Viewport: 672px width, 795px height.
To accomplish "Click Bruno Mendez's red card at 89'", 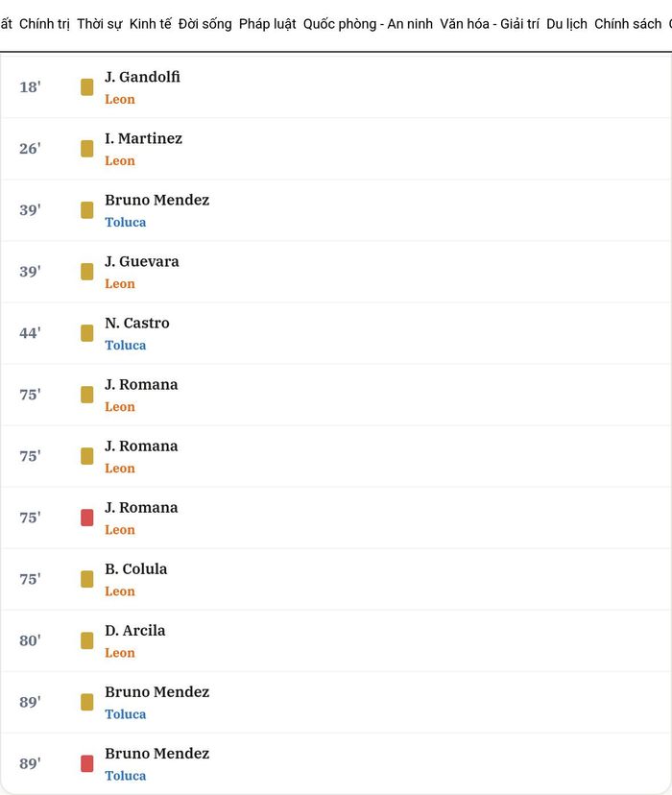I will 87,763.
